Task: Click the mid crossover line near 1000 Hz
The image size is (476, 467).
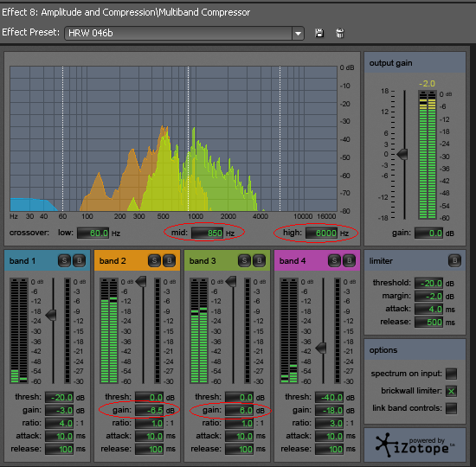Action: point(188,138)
